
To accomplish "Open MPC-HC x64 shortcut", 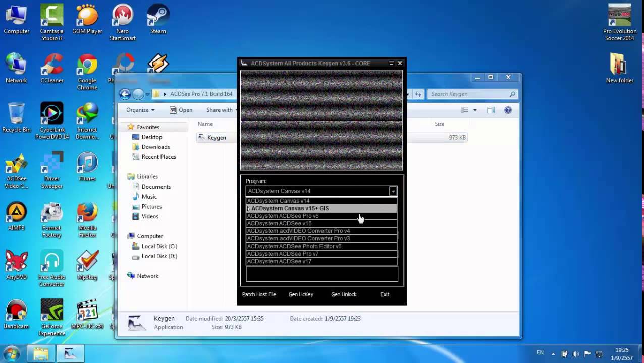I will coord(87,315).
